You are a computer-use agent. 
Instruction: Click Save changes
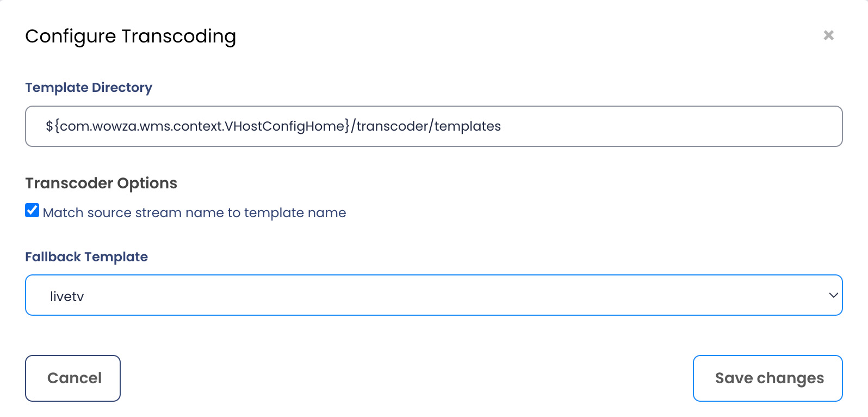[767, 378]
